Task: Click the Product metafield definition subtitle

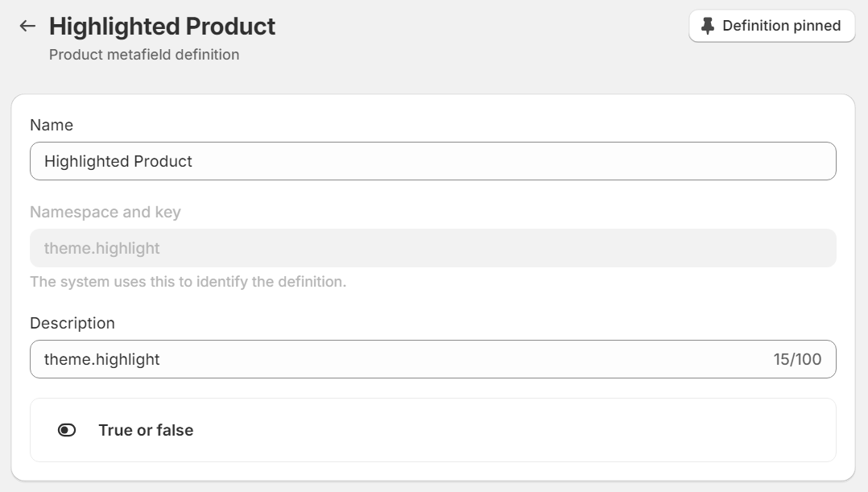Action: pyautogui.click(x=144, y=55)
